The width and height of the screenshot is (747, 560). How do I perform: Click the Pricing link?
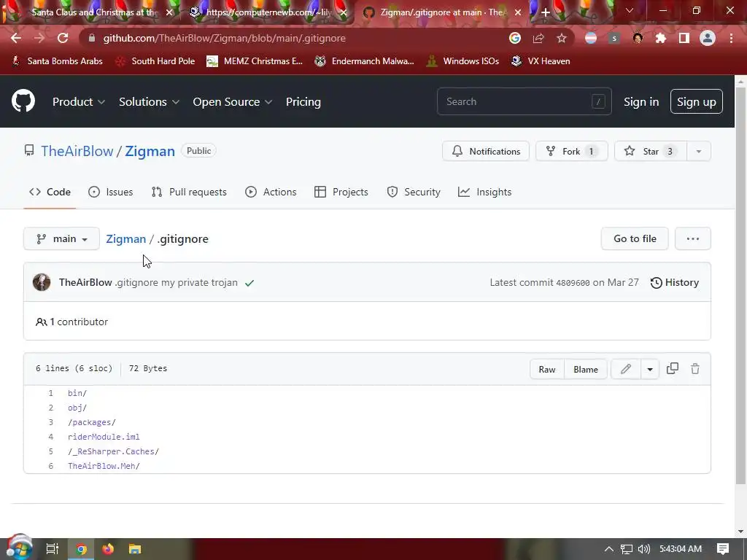pos(303,102)
